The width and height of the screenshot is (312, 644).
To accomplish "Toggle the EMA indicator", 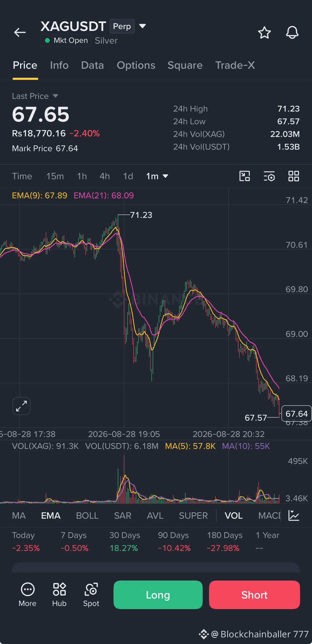I will [51, 516].
